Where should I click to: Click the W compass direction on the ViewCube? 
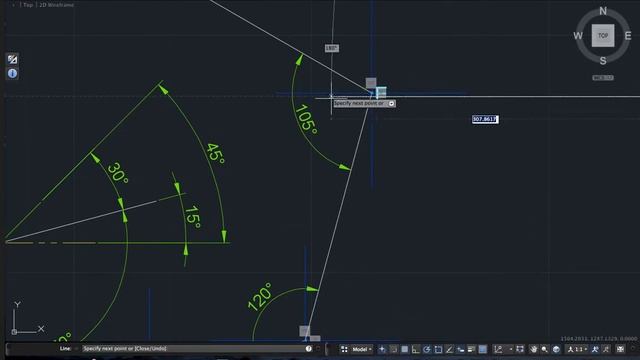(578, 36)
